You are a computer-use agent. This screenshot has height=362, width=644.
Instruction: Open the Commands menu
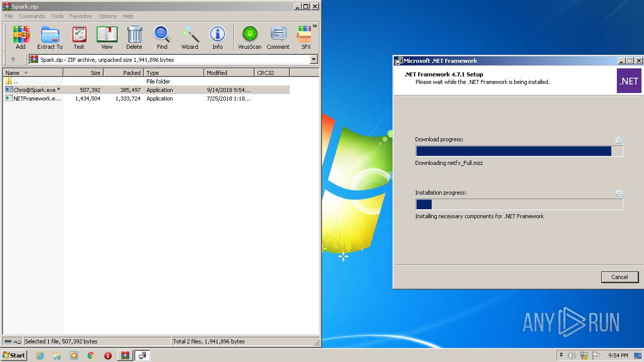32,16
